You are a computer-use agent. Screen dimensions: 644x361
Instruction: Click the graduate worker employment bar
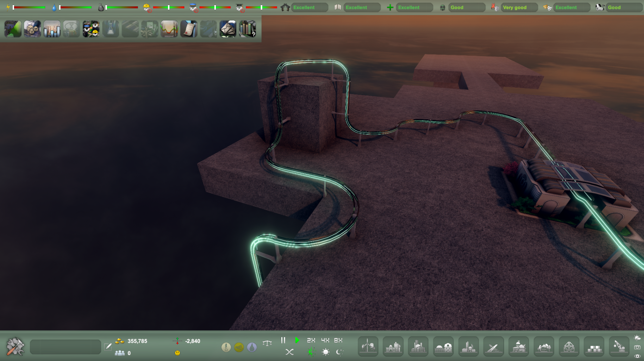(261, 7)
